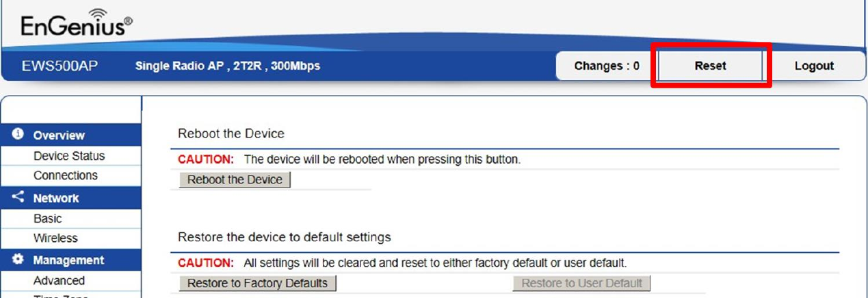Click the Overview info icon
The height and width of the screenshot is (298, 868).
[18, 134]
